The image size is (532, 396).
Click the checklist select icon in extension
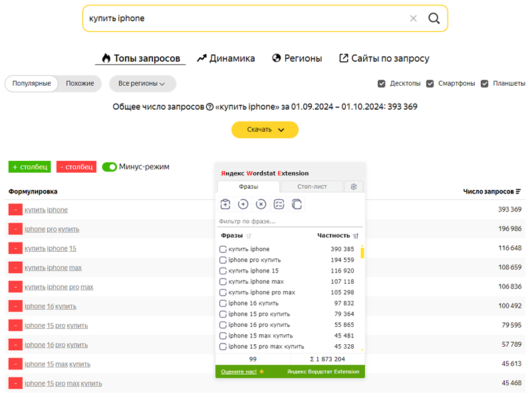point(279,204)
